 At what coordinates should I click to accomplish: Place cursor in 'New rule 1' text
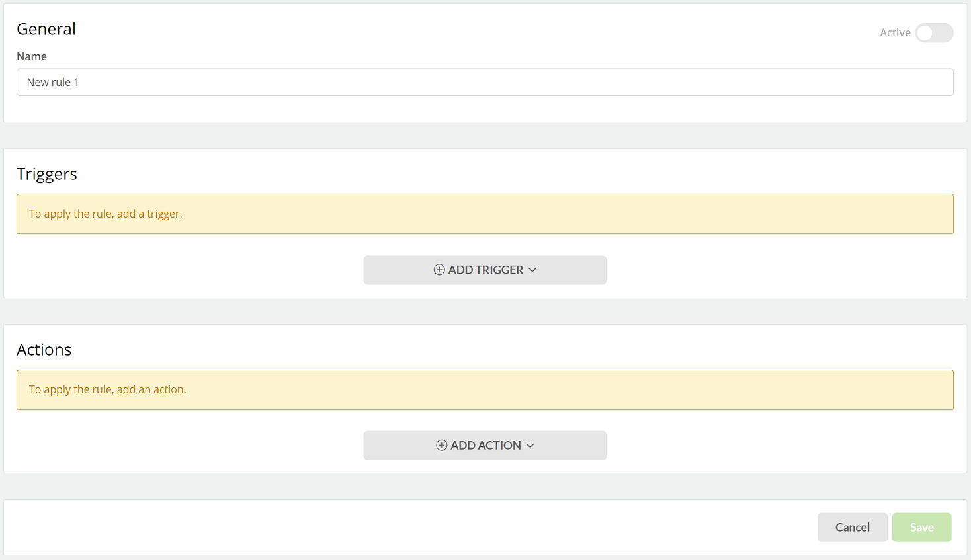[53, 82]
